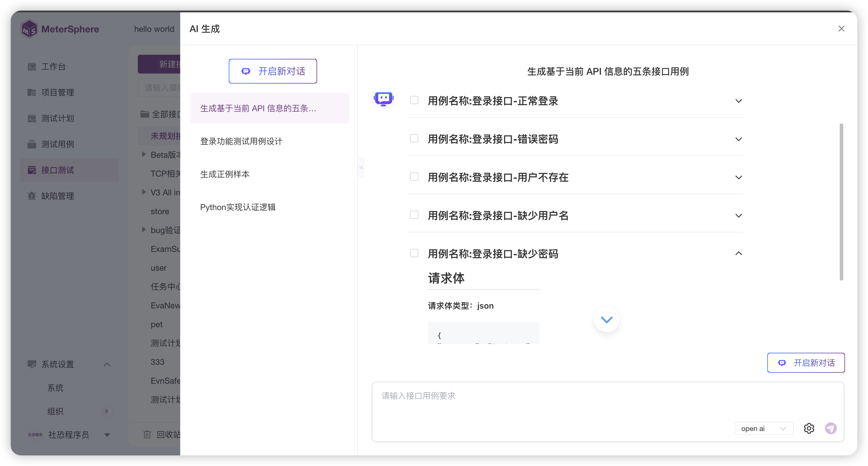868x466 pixels.
Task: Select conversation 生成正例样本
Action: [269, 174]
